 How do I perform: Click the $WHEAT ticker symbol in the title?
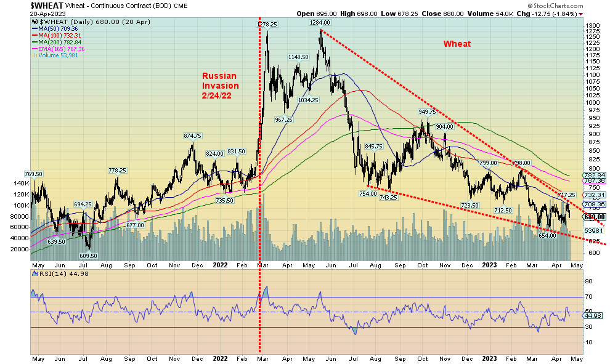pyautogui.click(x=17, y=6)
